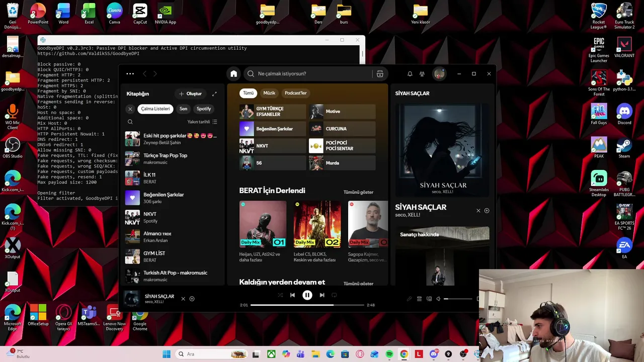644x362 pixels.
Task: Open Yakın tarihli sort dropdown
Action: [x=202, y=122]
